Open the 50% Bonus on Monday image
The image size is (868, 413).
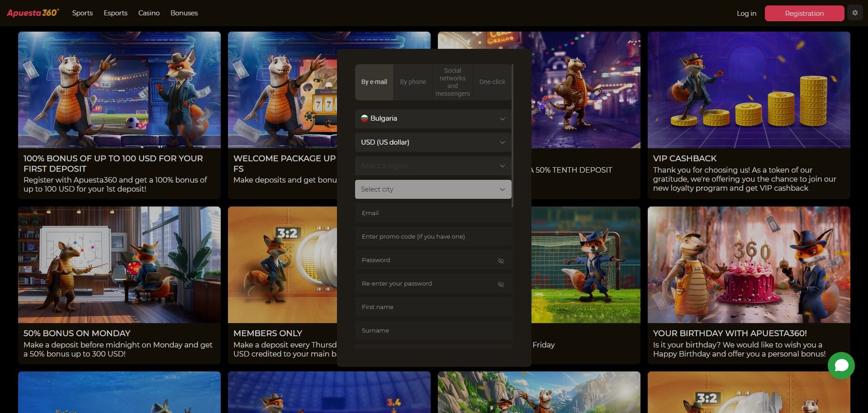click(119, 265)
